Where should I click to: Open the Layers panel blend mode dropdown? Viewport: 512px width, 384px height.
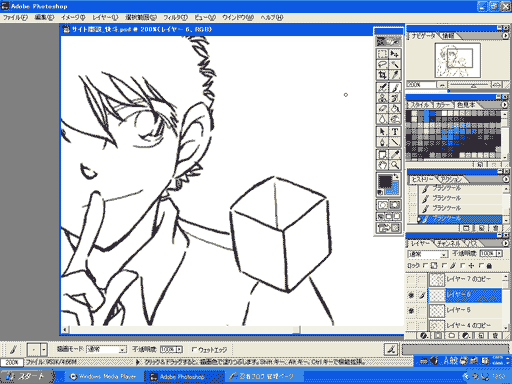[x=444, y=254]
